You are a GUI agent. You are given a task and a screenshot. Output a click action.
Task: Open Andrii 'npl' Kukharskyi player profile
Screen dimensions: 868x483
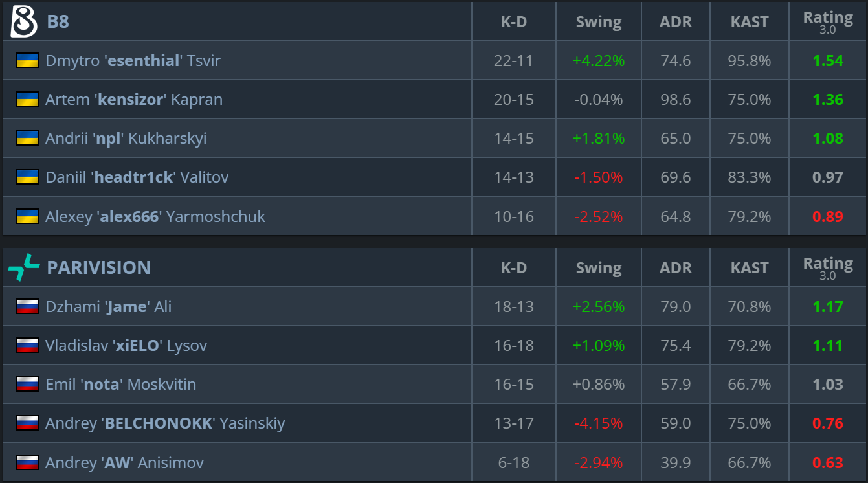pyautogui.click(x=126, y=139)
